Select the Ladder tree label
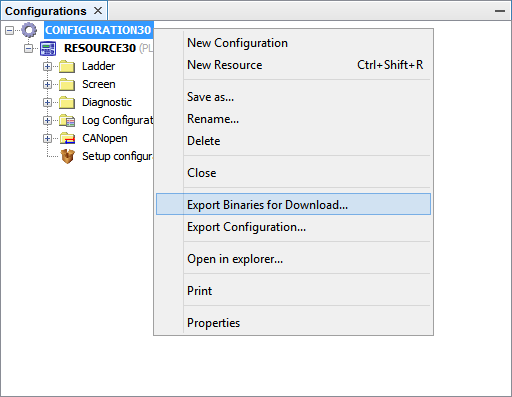This screenshot has width=512, height=397. 98,66
